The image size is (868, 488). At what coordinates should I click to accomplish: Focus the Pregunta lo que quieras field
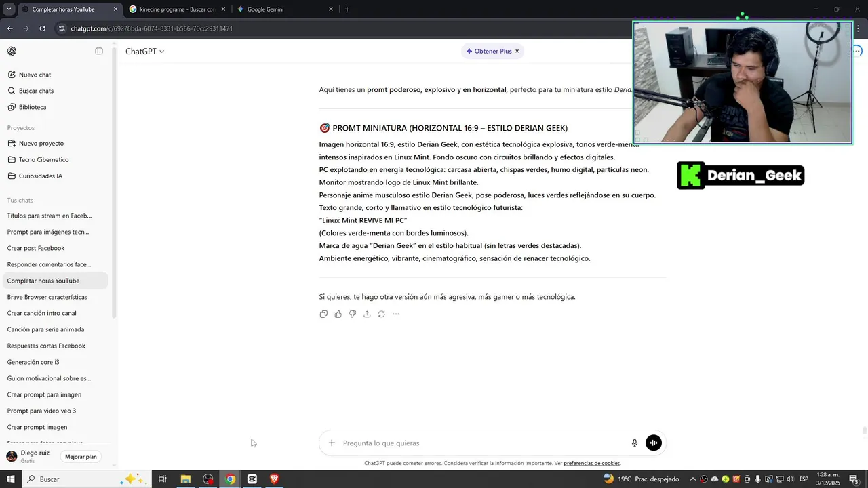coord(483,443)
